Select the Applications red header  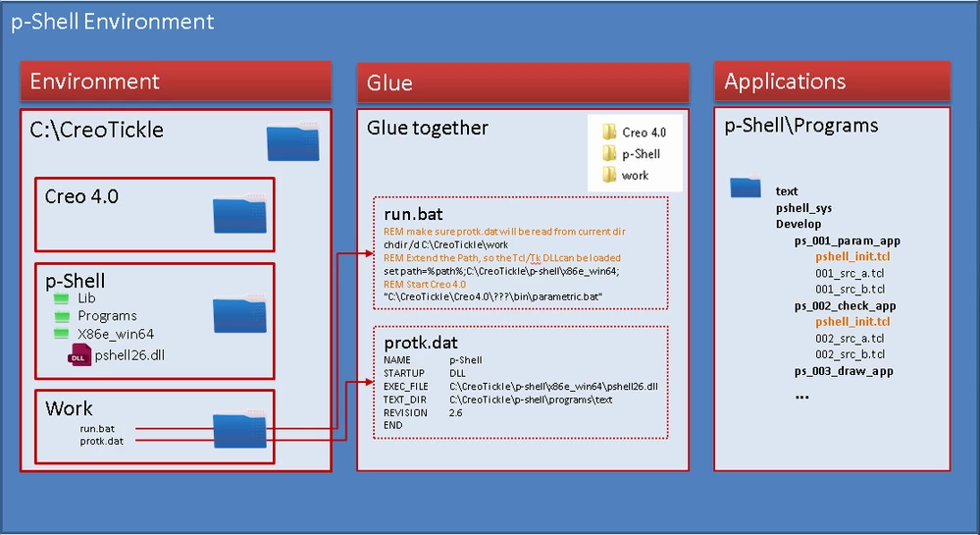(832, 81)
